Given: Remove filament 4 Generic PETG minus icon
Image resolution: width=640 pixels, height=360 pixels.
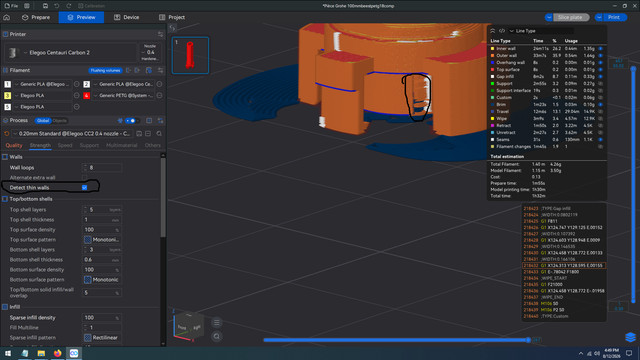Looking at the screenshot, I should 159,96.
